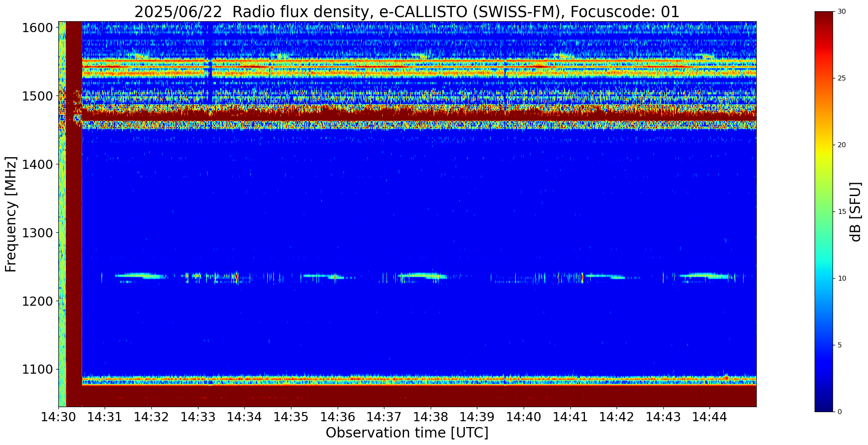Click the 1300 frequency tick label
The width and height of the screenshot is (868, 445).
pyautogui.click(x=37, y=233)
